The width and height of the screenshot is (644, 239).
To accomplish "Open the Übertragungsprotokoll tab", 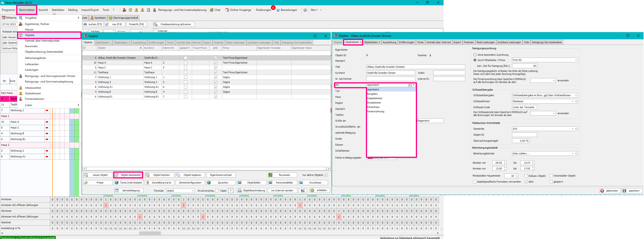I will pyautogui.click(x=123, y=18).
